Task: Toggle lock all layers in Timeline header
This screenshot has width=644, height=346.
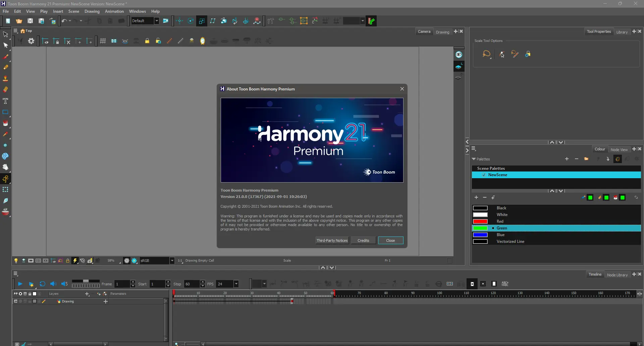Action: (30, 294)
